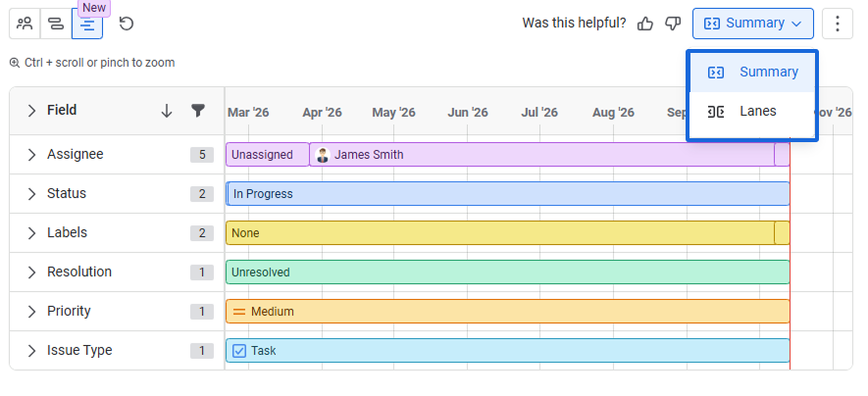Select the timeline view icon tagged New
The height and width of the screenshot is (396, 868).
coord(87,24)
